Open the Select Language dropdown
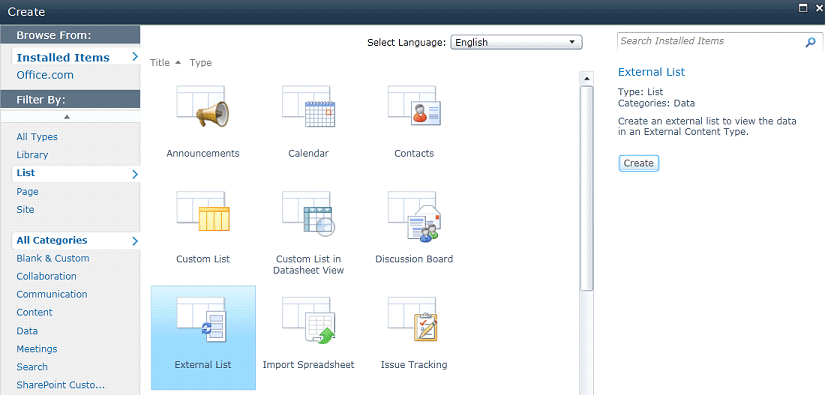Screen dimensions: 825x395 [516, 43]
